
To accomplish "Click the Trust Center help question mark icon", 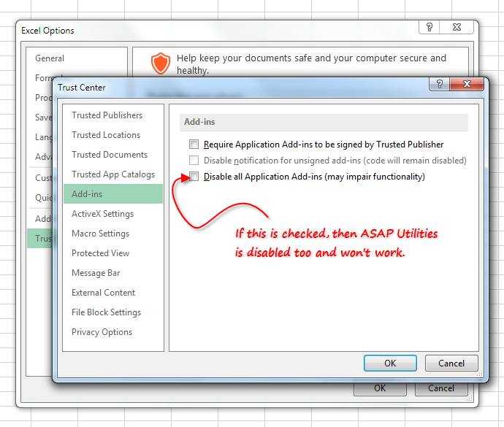I will (x=440, y=84).
